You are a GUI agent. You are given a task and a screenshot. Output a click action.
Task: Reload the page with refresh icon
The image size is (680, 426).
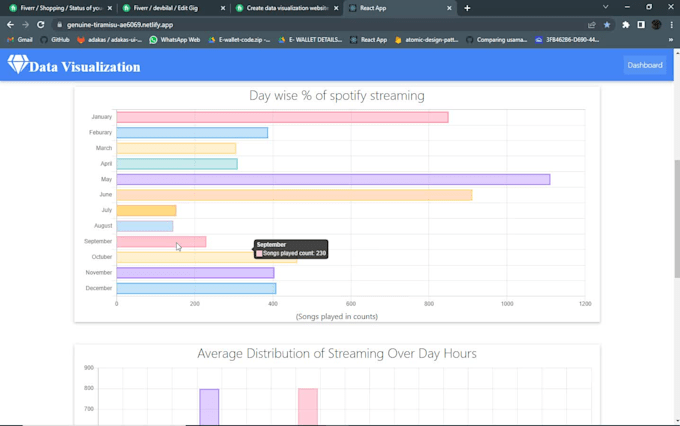[40, 25]
